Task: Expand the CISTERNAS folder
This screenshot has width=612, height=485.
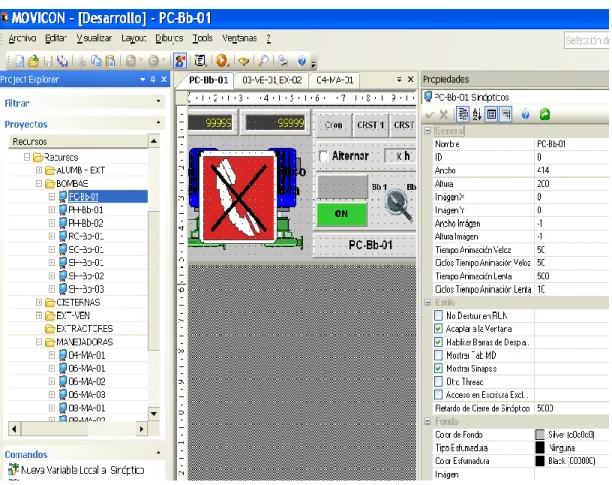Action: 39,302
